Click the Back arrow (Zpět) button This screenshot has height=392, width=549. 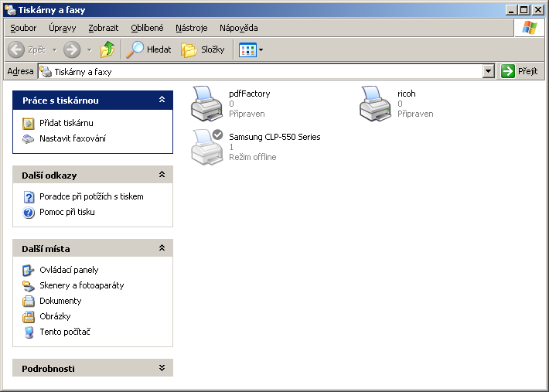[x=27, y=49]
